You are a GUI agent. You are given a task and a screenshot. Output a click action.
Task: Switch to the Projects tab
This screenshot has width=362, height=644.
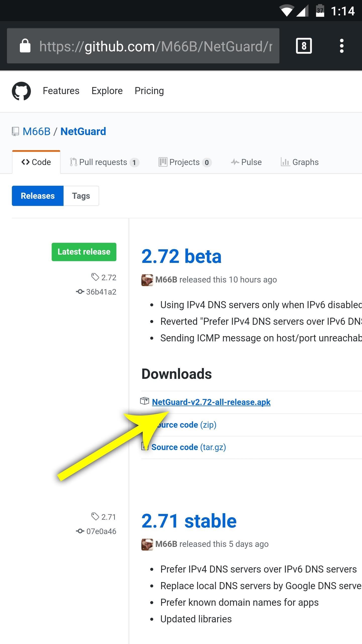185,162
